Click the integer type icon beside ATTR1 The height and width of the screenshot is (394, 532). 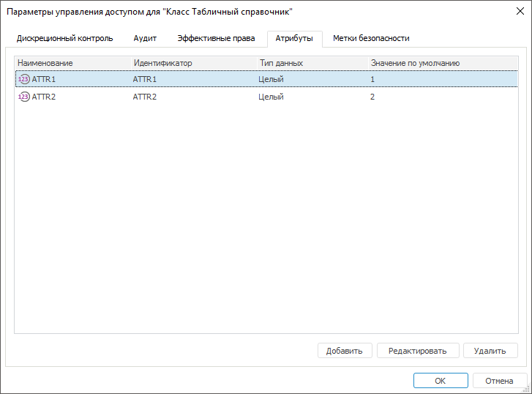click(23, 78)
